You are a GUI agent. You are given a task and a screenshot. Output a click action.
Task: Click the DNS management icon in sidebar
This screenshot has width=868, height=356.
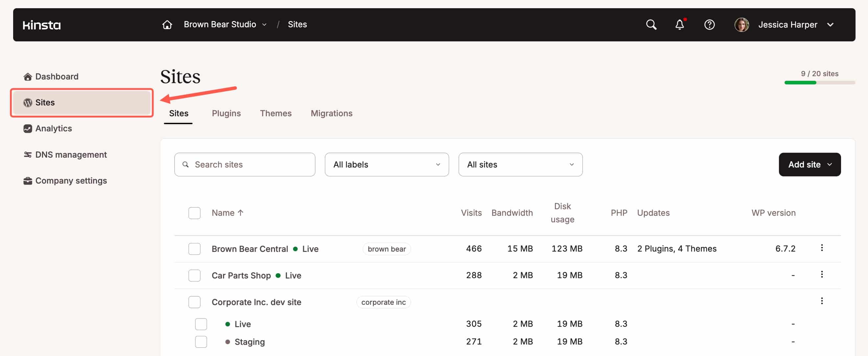tap(28, 155)
